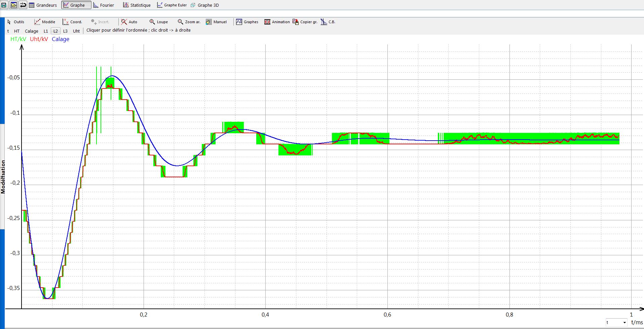Click the Zoom ar. zoom-back tool
This screenshot has height=329, width=644.
[x=189, y=22]
